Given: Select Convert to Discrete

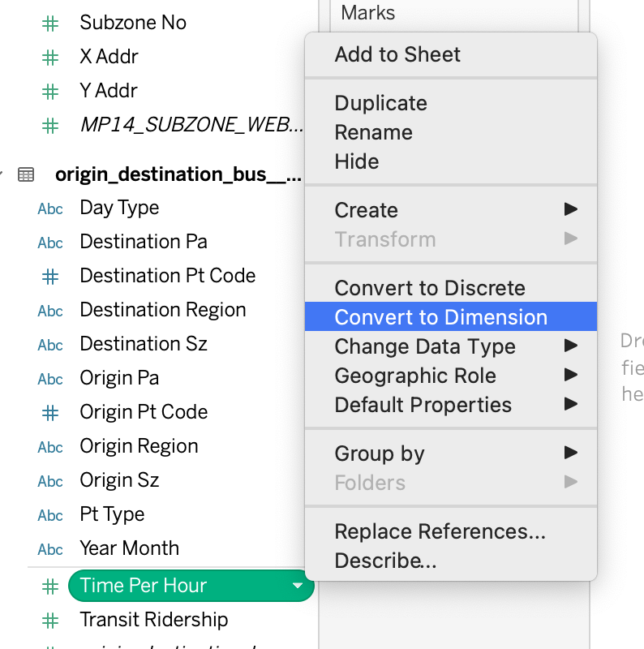Looking at the screenshot, I should (x=430, y=288).
